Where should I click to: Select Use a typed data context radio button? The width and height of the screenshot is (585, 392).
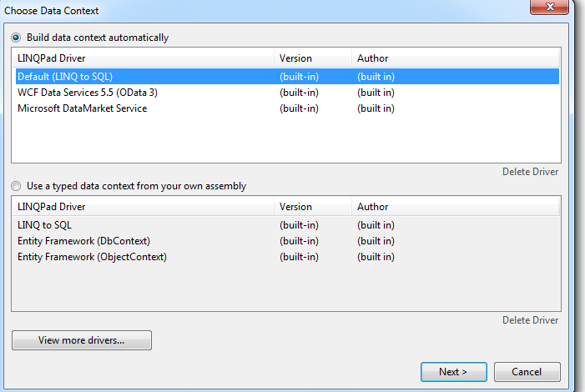point(16,186)
